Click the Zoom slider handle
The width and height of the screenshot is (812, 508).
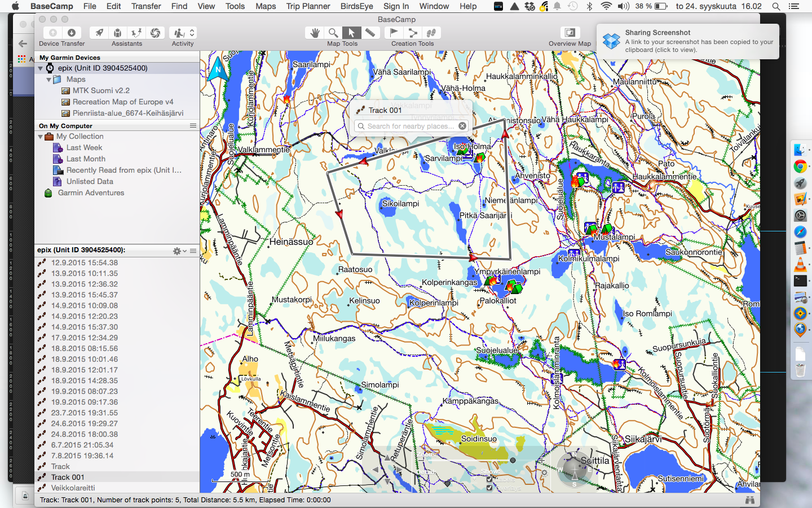(x=513, y=460)
